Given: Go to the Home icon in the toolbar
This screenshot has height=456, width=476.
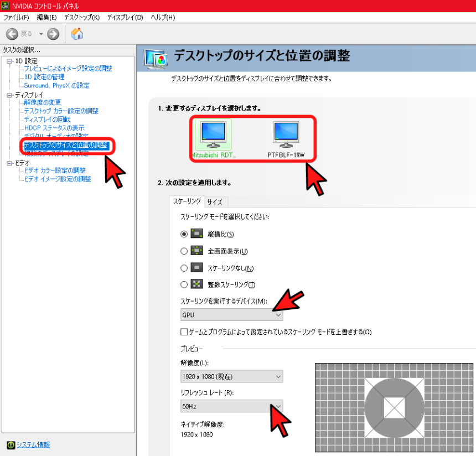Looking at the screenshot, I should [x=77, y=34].
